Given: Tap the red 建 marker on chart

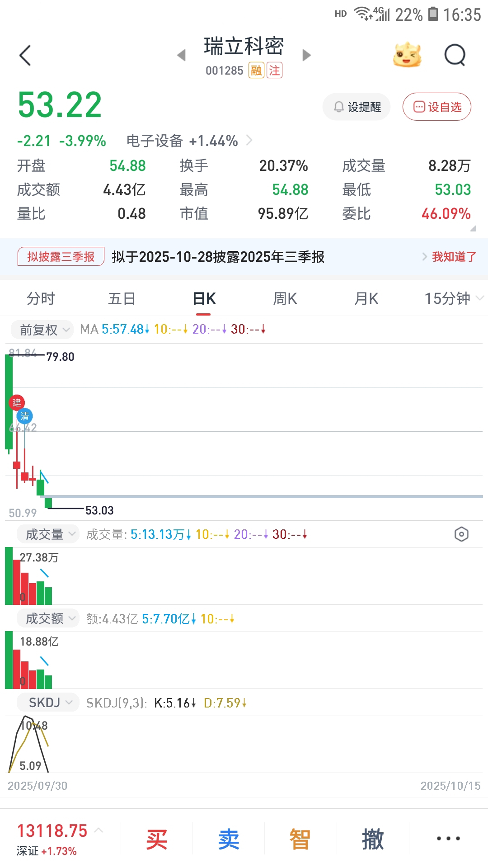Looking at the screenshot, I should click(x=17, y=402).
